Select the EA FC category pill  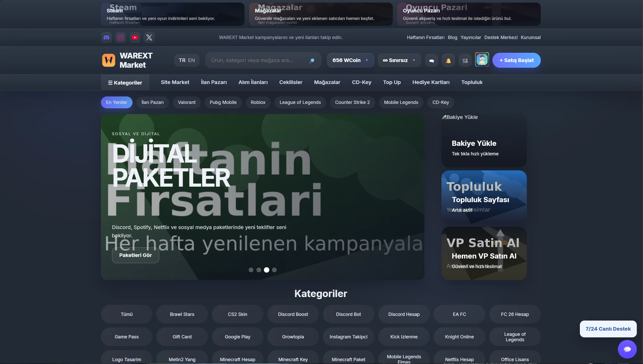[459, 314]
